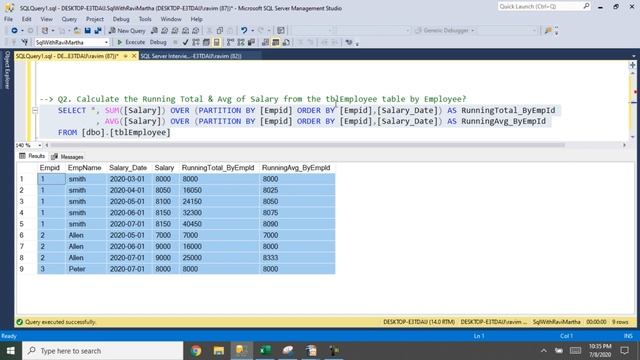Viewport: 640px width, 360px height.
Task: Open the Window menu
Action: pyautogui.click(x=171, y=19)
